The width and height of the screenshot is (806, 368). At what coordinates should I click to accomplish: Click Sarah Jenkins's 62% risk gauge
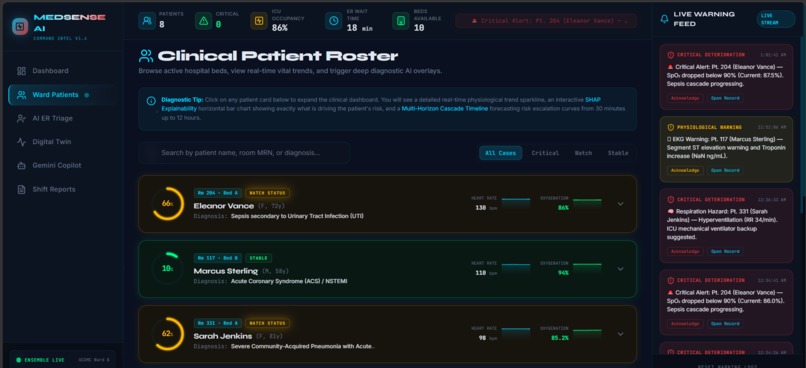[168, 334]
